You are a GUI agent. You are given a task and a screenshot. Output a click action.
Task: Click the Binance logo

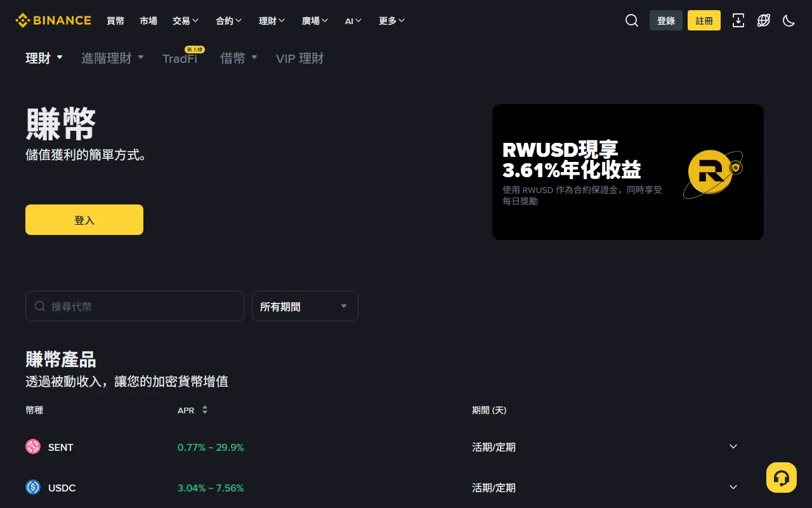click(53, 20)
